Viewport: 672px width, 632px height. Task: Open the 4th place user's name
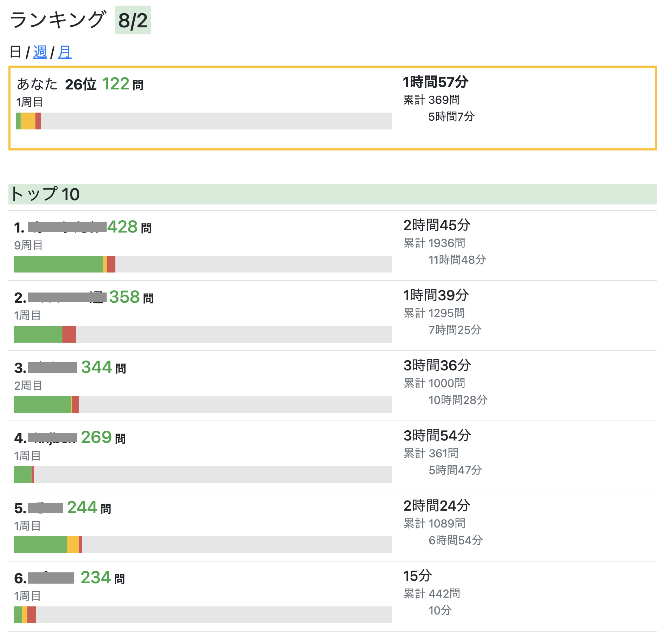[x=52, y=438]
